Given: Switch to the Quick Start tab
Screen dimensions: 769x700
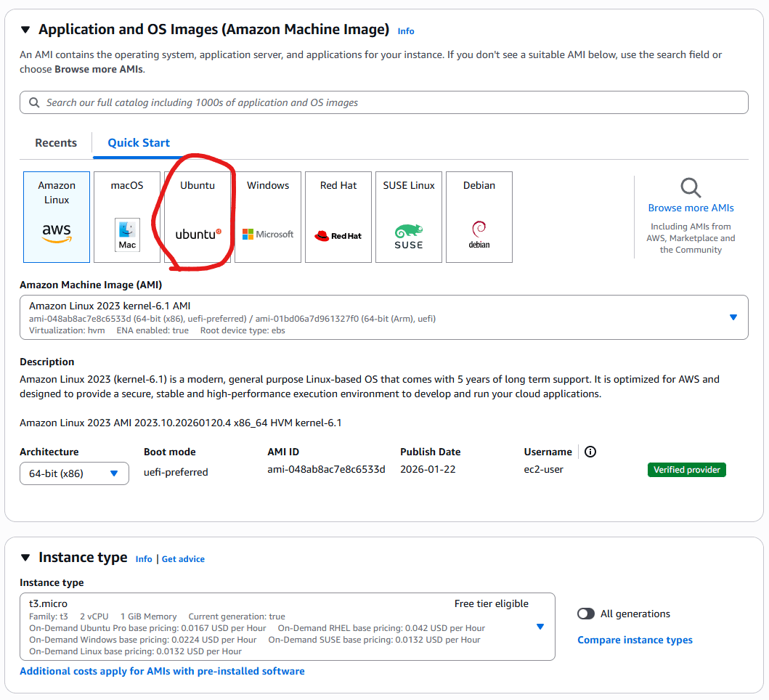Looking at the screenshot, I should (x=139, y=143).
